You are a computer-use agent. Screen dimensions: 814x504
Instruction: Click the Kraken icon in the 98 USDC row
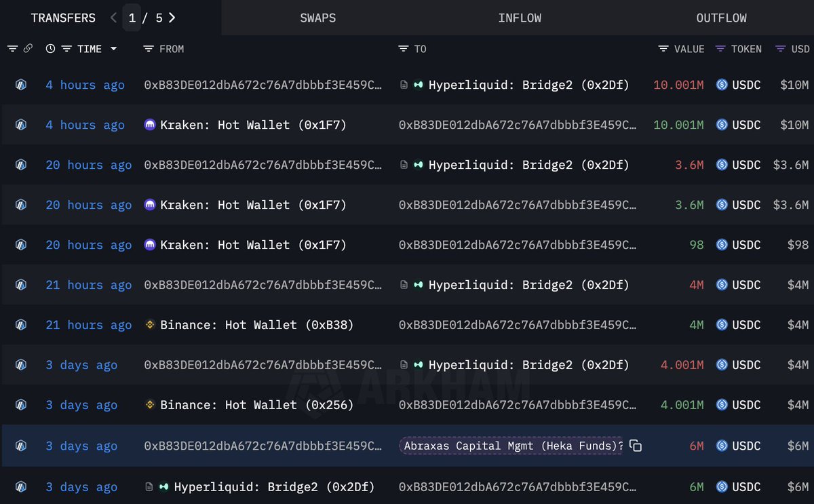150,245
